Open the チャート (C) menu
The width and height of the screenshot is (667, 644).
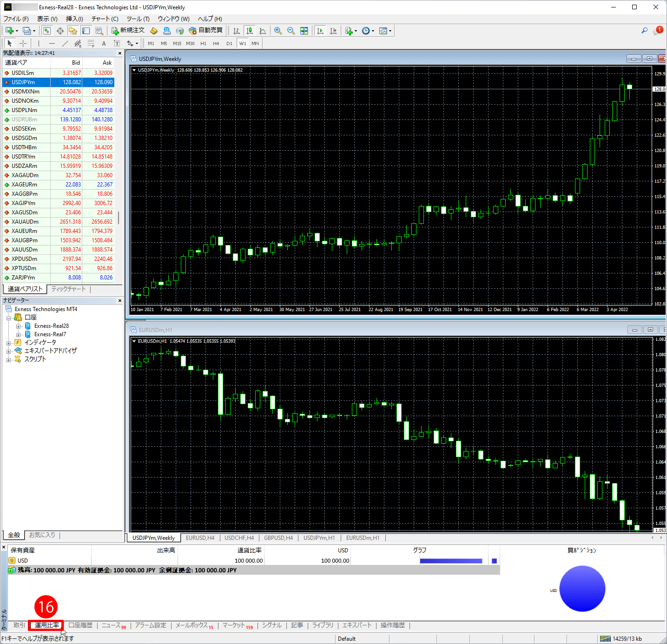[105, 19]
